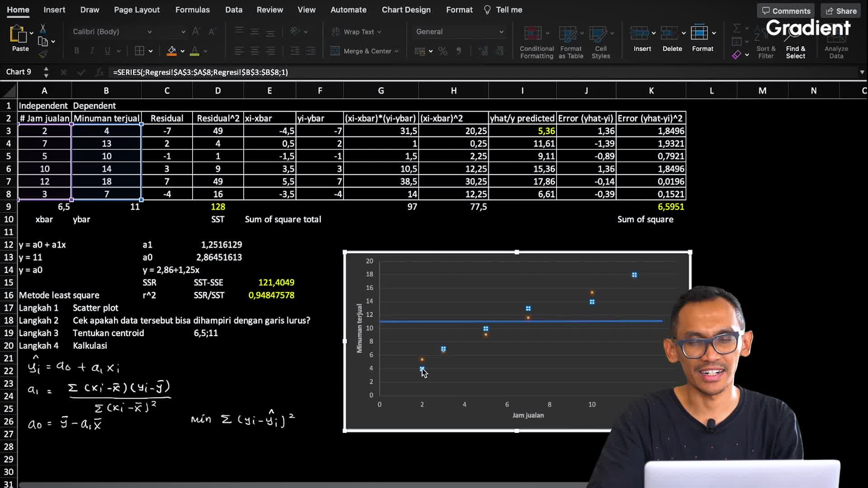Toggle italic formatting
Viewport: 868px width, 488px height.
click(92, 51)
